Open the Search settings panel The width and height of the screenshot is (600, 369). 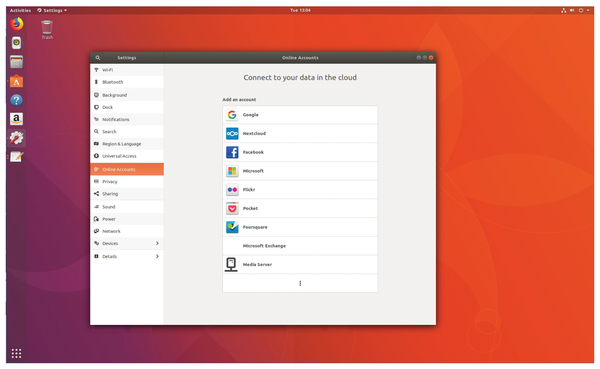pyautogui.click(x=127, y=132)
